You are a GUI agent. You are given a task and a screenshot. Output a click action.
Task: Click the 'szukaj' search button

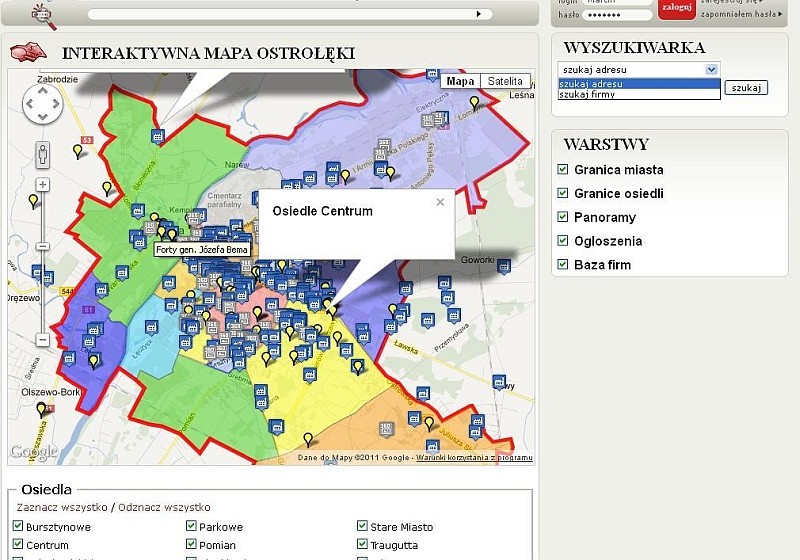746,88
